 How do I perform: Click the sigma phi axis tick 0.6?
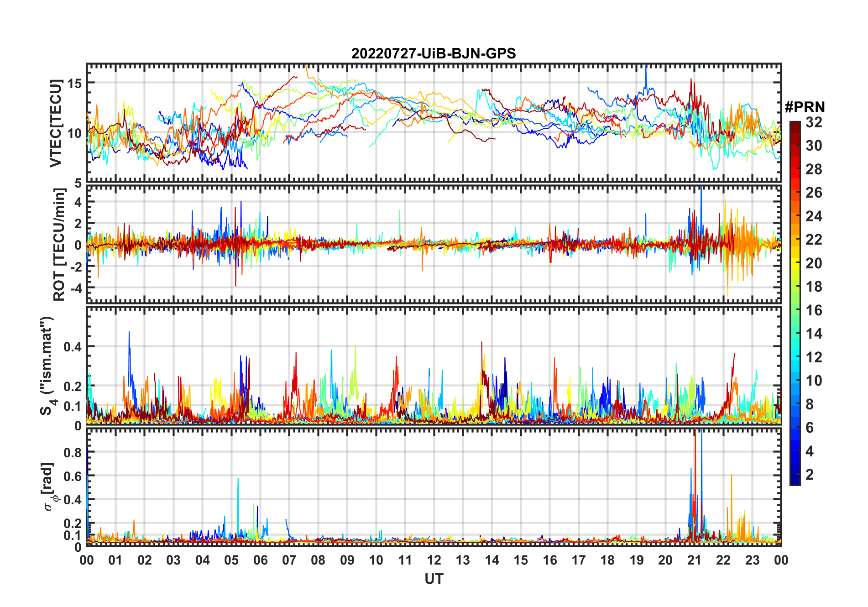73,476
